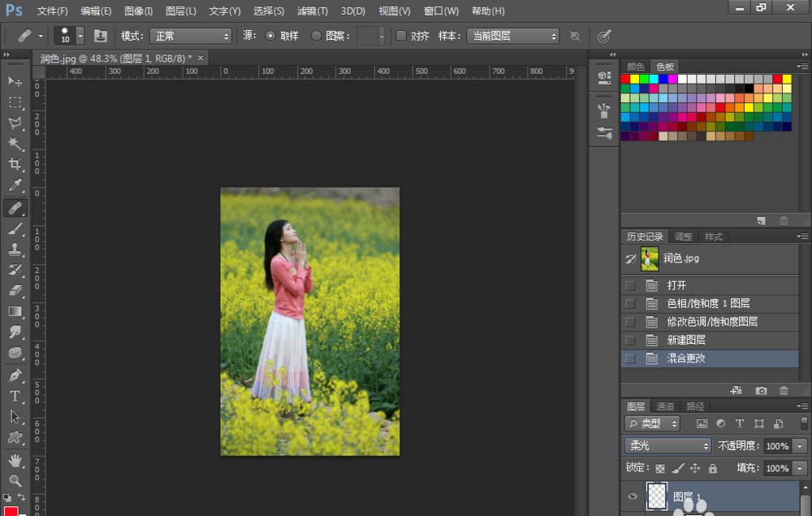
Task: Select the Clone Stamp tool
Action: click(15, 249)
